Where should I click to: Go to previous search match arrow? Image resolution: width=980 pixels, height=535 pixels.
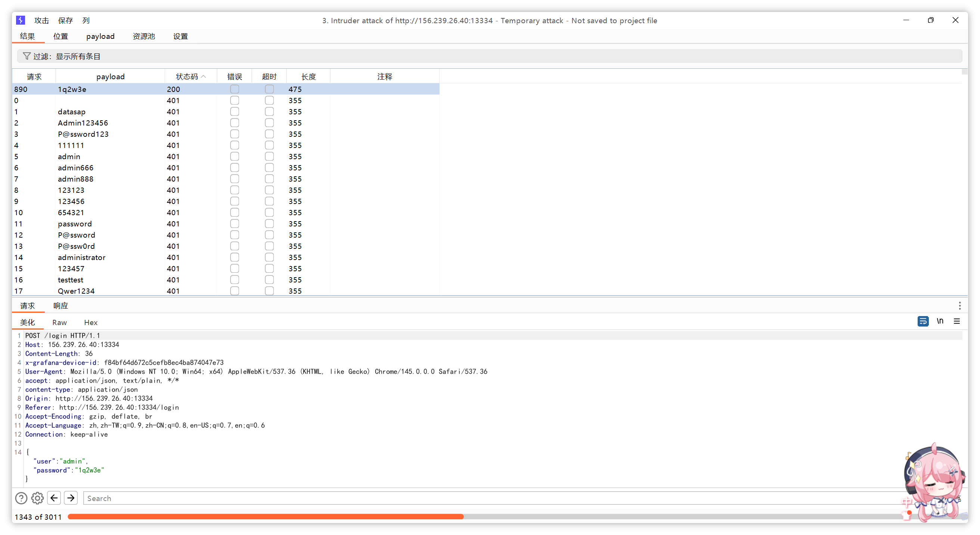coord(54,498)
